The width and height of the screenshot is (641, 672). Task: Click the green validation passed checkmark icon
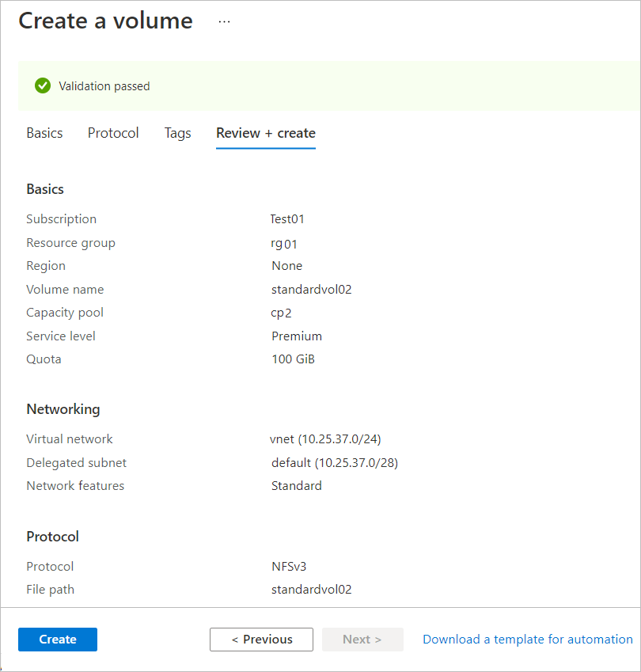click(x=42, y=85)
